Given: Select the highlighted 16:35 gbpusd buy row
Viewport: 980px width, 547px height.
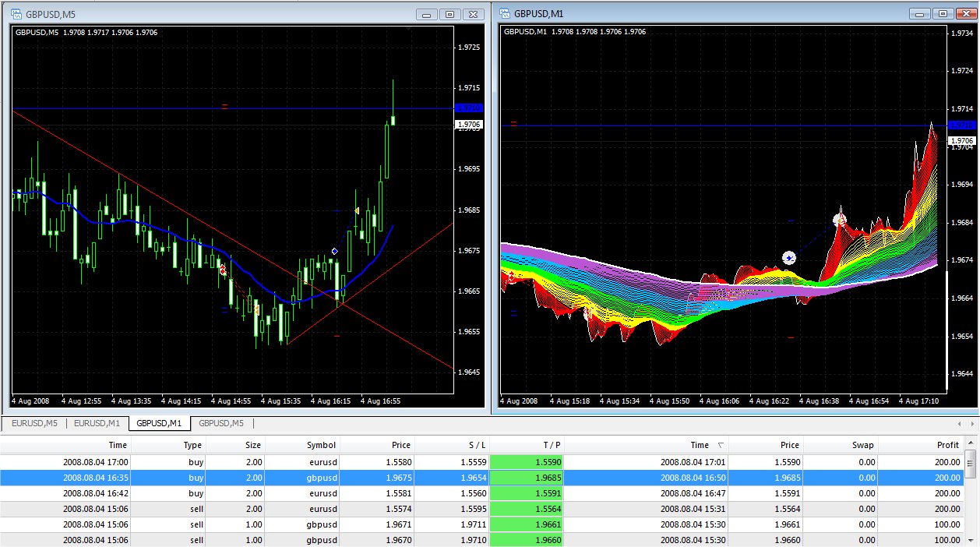Looking at the screenshot, I should click(x=482, y=477).
